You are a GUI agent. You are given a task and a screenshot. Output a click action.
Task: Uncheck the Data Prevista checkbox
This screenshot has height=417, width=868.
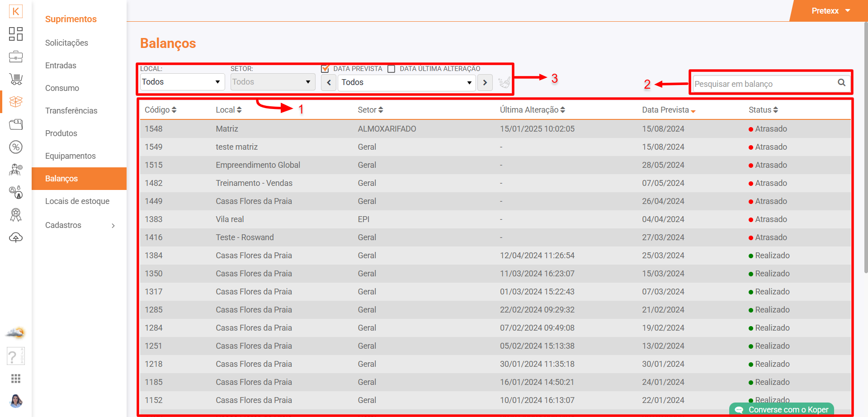coord(325,69)
